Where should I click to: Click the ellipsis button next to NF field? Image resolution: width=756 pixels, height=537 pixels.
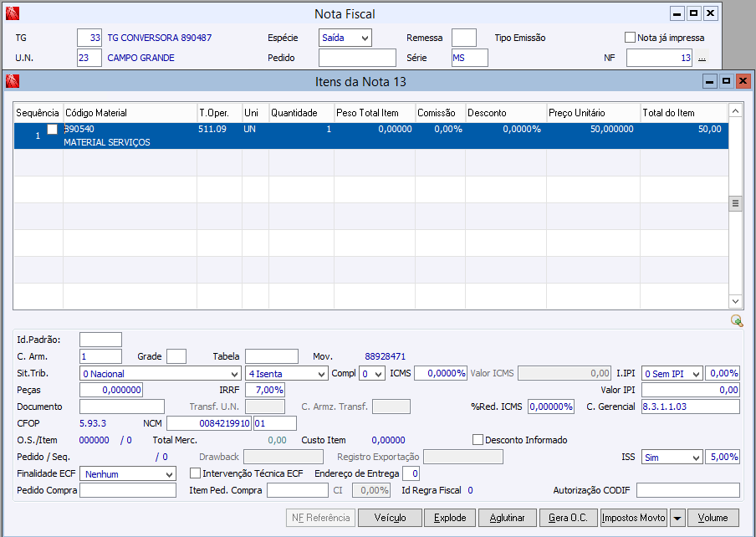[x=702, y=58]
